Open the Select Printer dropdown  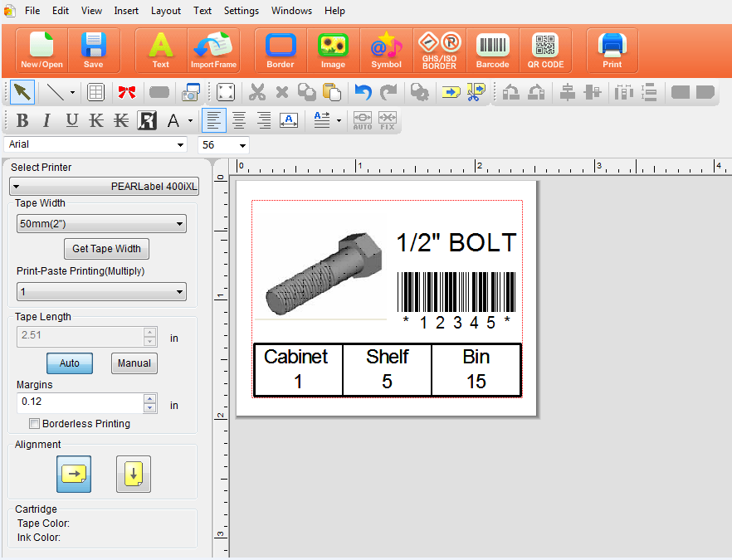(104, 187)
